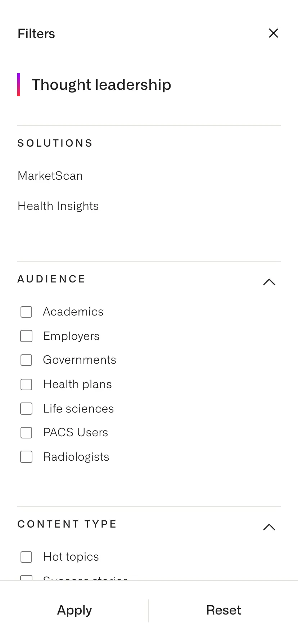Check the Academics audience checkbox
Screen dimensions: 298x644
pos(26,312)
